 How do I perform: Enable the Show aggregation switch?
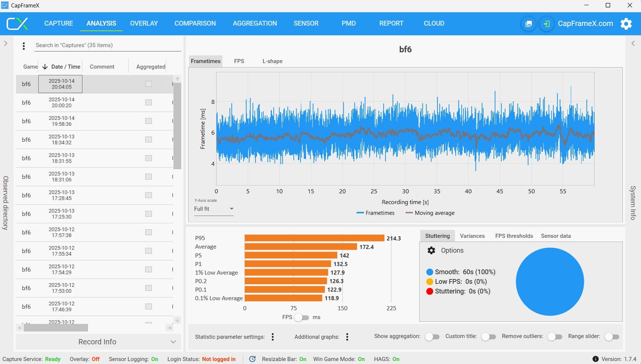(432, 337)
